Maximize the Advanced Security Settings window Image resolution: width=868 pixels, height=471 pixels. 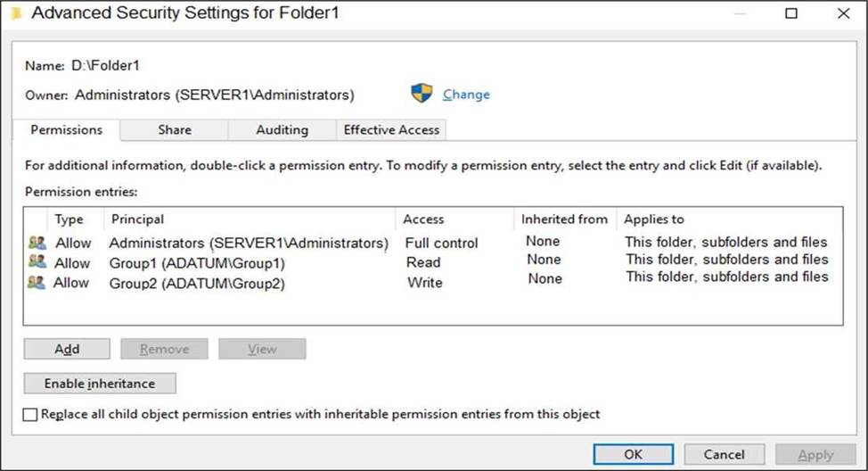click(x=790, y=13)
